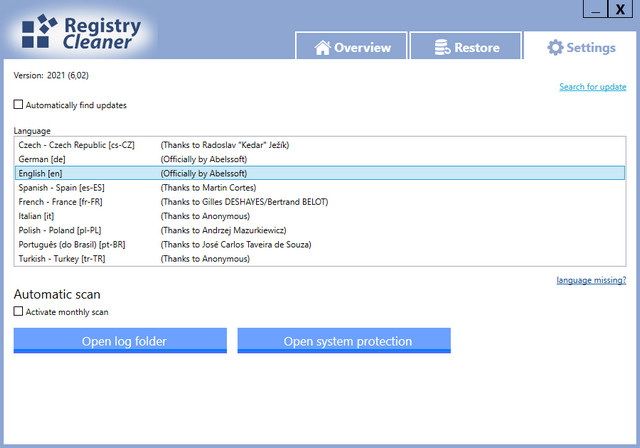Click the Open log folder button
This screenshot has width=640, height=448.
(120, 341)
